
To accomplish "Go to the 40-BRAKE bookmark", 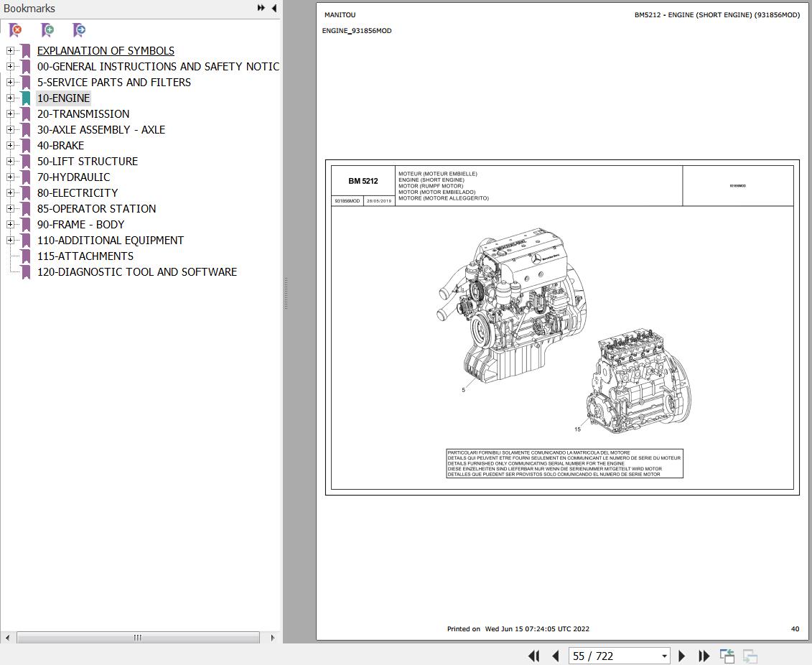I will tap(60, 146).
